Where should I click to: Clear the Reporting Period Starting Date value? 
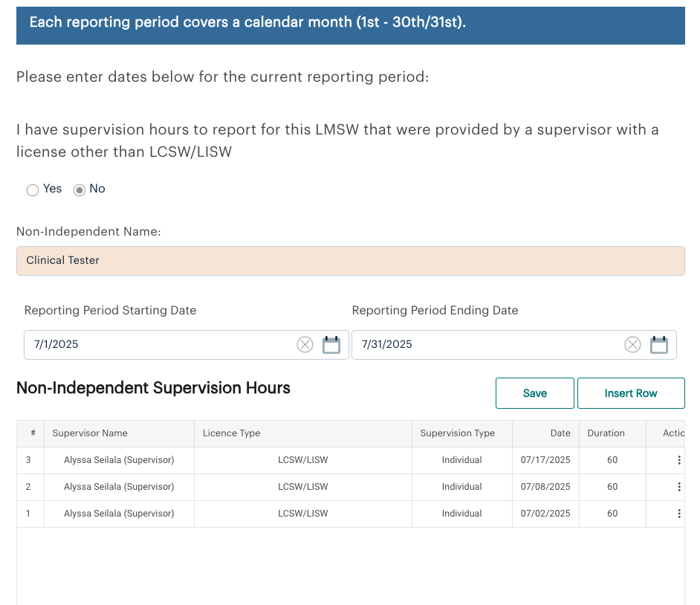[305, 345]
